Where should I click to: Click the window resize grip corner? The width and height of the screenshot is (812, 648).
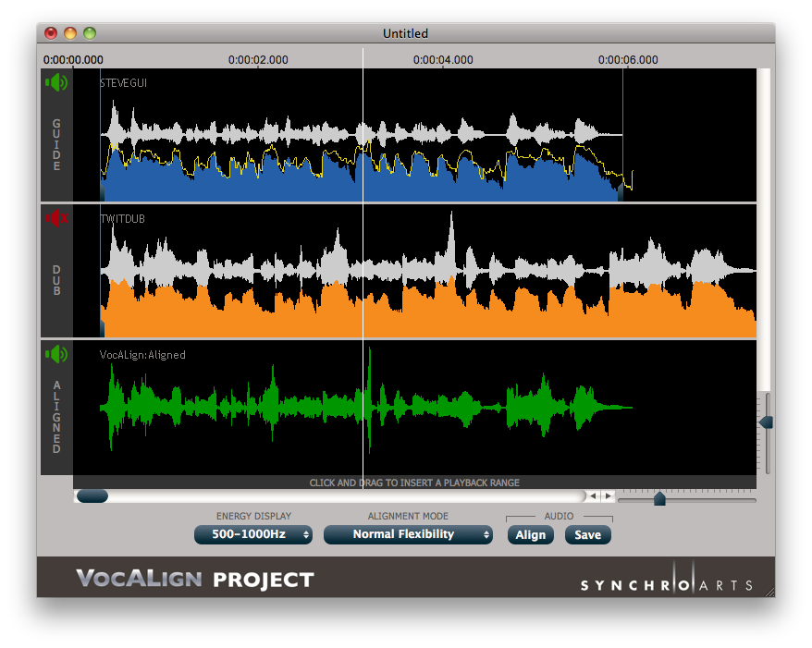coord(769,591)
